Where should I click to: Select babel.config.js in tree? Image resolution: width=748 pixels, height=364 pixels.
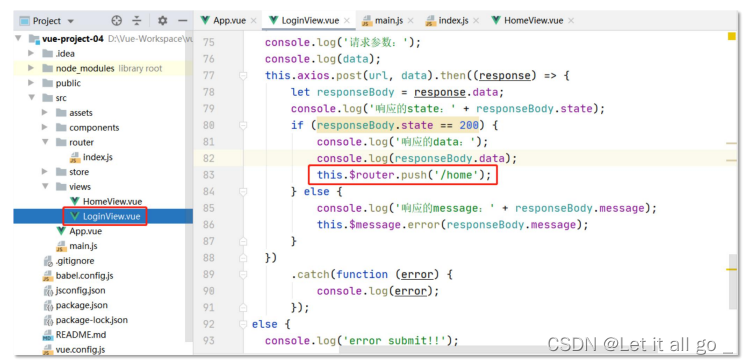point(84,276)
